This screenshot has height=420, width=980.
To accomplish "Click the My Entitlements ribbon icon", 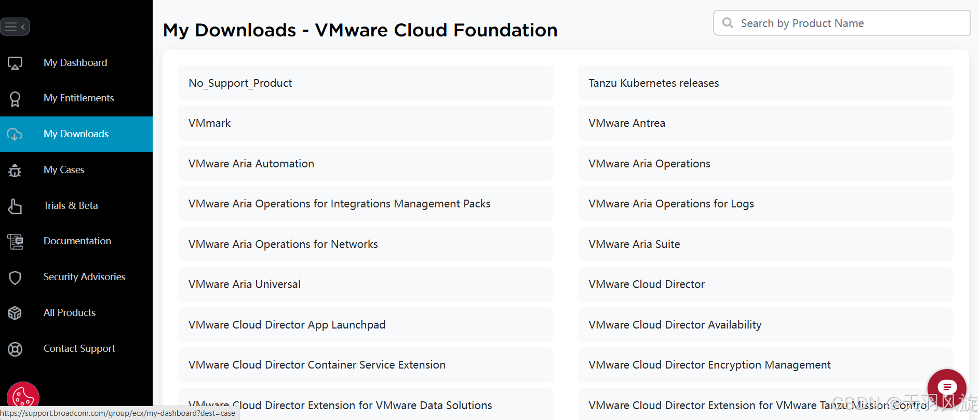I will coord(15,99).
